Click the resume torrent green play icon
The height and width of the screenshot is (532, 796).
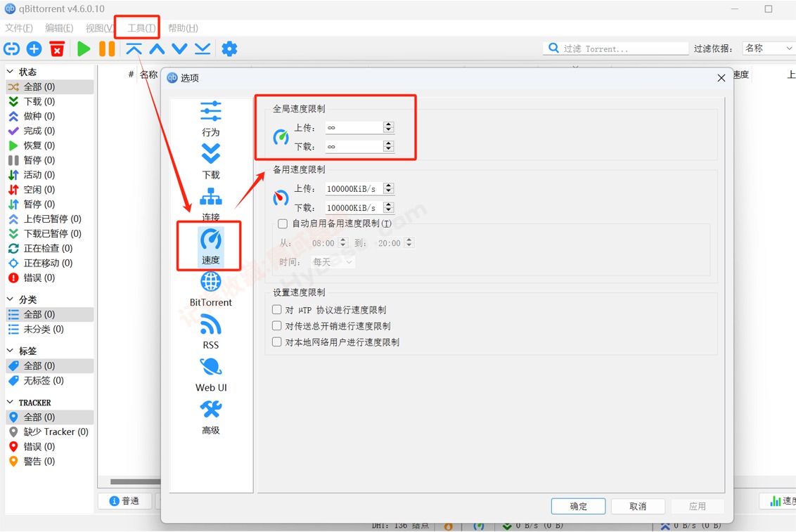(84, 48)
